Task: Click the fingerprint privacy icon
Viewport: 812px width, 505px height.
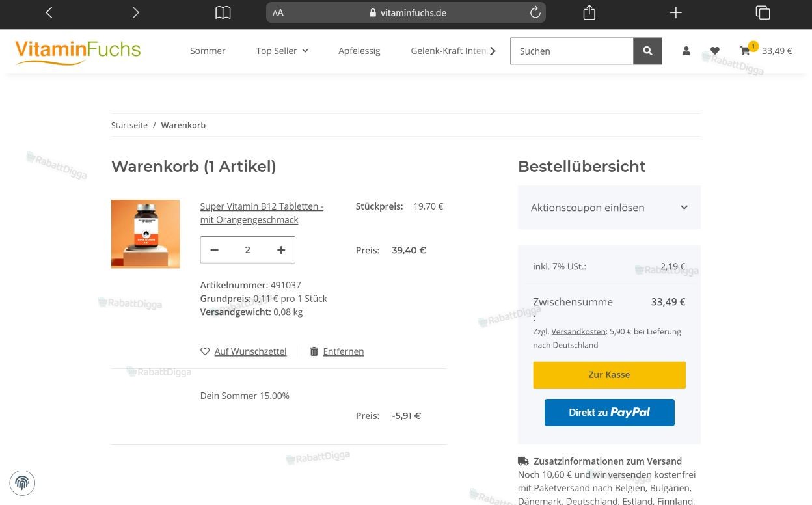Action: [x=22, y=483]
